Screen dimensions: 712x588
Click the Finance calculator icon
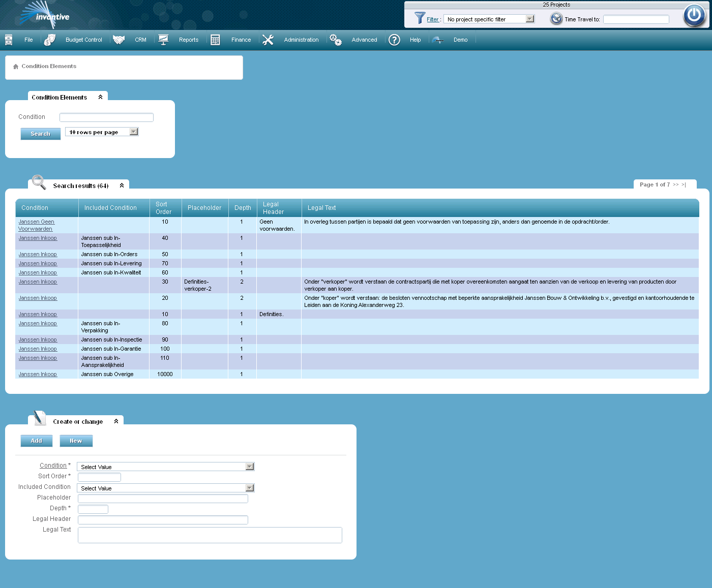tap(215, 39)
